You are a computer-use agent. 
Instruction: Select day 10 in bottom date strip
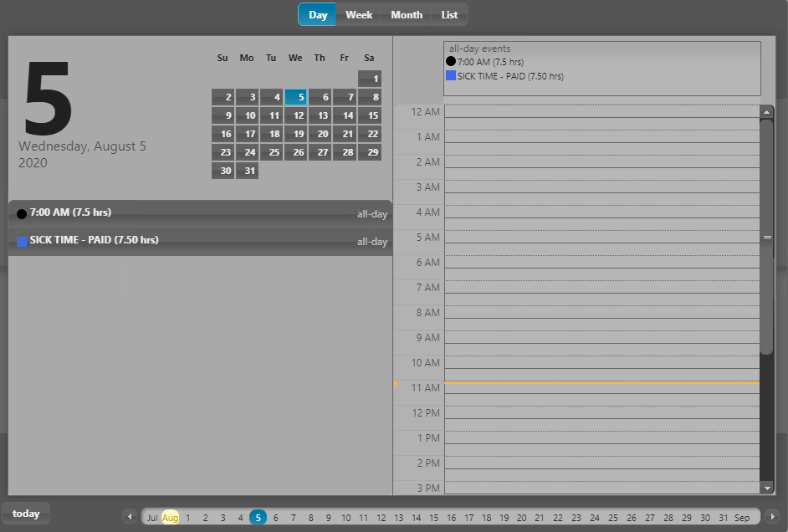tap(345, 518)
